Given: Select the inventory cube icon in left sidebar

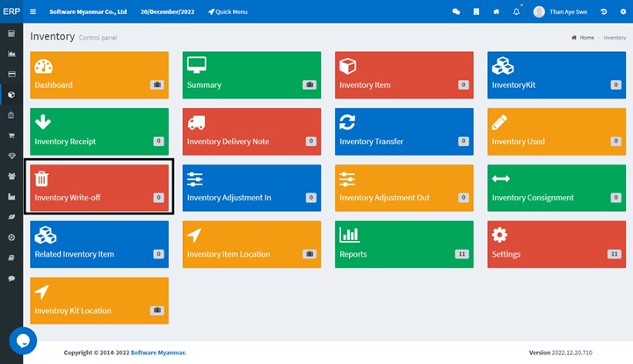Looking at the screenshot, I should (11, 94).
